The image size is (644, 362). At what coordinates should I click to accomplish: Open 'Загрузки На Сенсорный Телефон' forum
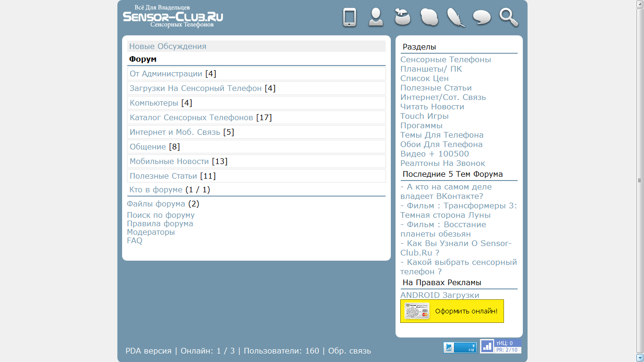(x=196, y=88)
